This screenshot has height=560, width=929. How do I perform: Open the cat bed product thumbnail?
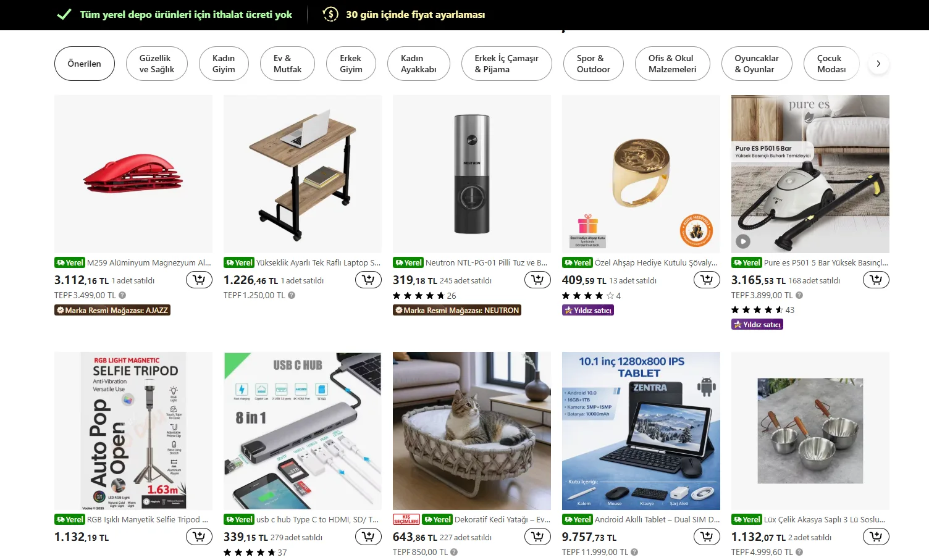(472, 431)
